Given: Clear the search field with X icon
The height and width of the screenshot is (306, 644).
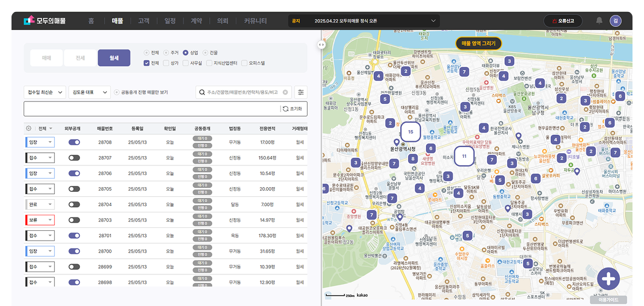Looking at the screenshot, I should (285, 92).
